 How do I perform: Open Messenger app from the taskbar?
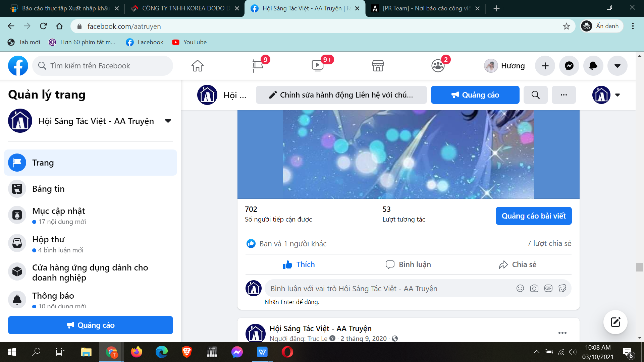237,352
